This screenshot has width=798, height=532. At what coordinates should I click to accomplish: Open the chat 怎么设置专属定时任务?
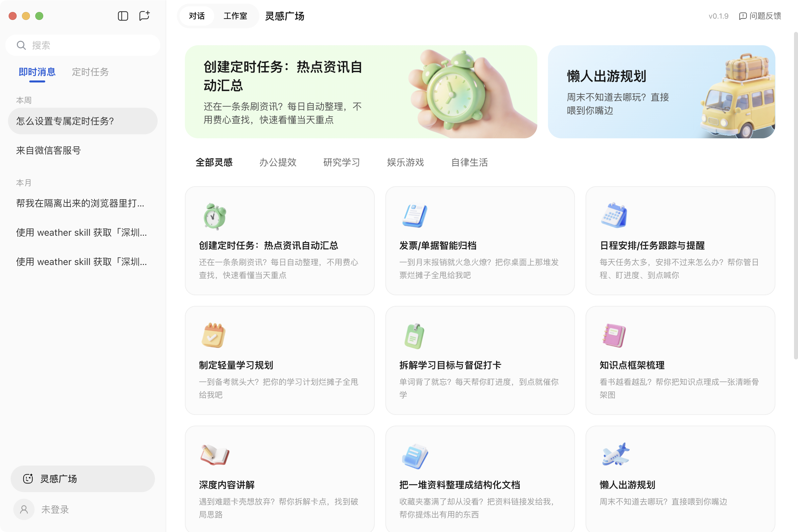click(x=82, y=121)
